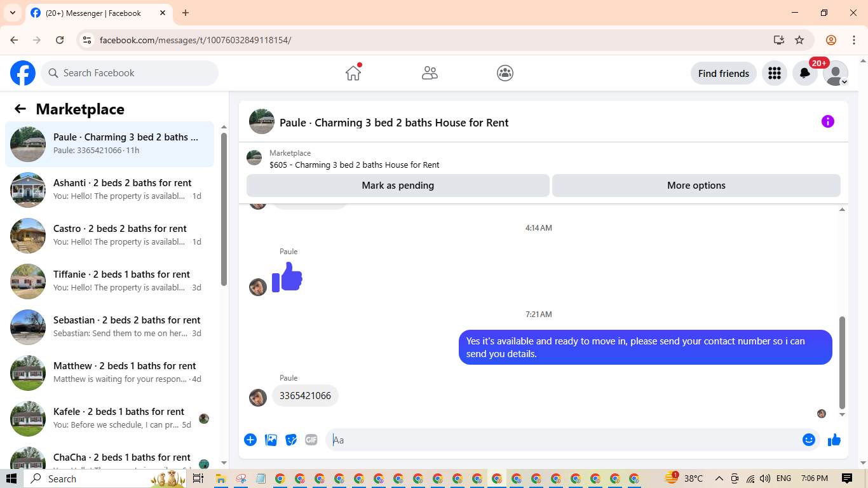Click More options button
The width and height of the screenshot is (868, 488).
coord(696,186)
